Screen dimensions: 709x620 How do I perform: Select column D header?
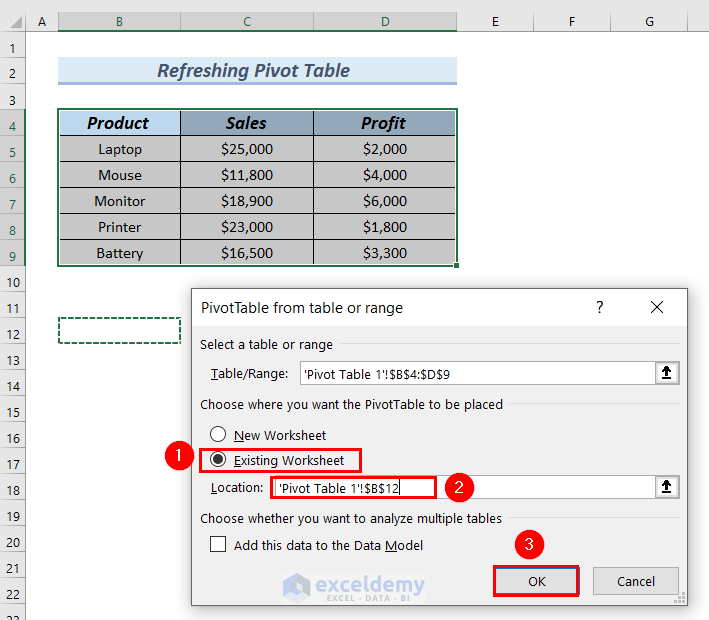point(384,21)
